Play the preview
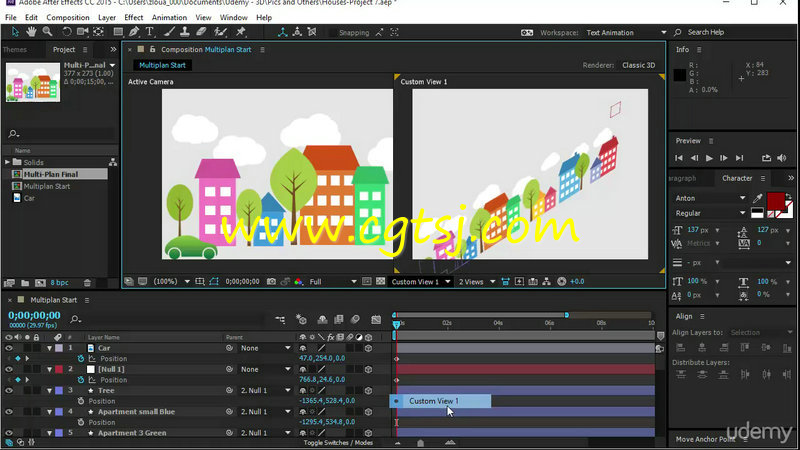This screenshot has width=800, height=450. point(709,158)
